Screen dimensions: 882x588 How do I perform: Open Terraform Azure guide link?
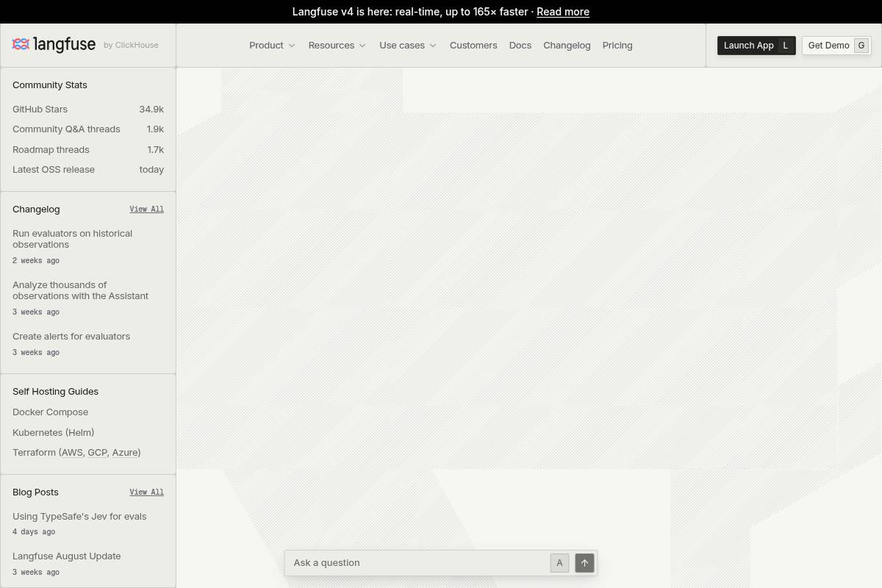coord(125,453)
